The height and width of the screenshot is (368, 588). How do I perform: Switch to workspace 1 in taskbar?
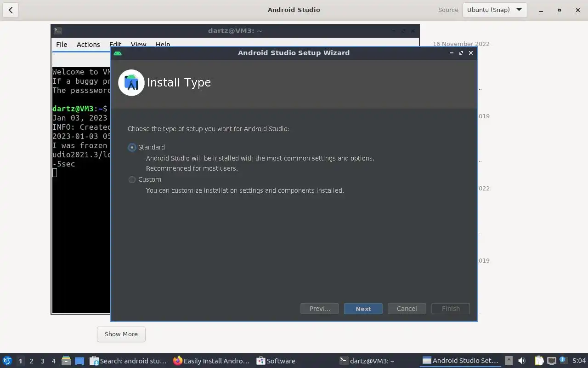click(20, 361)
